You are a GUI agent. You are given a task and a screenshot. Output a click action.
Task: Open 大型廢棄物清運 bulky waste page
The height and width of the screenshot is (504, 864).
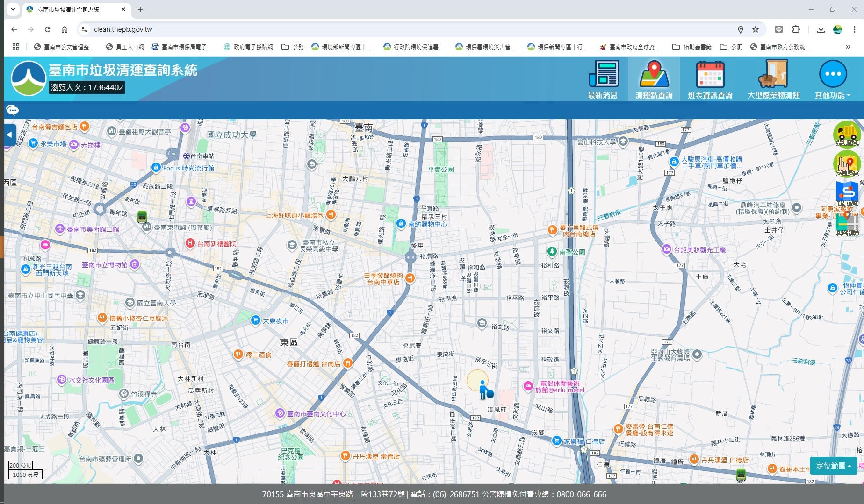[x=773, y=79]
